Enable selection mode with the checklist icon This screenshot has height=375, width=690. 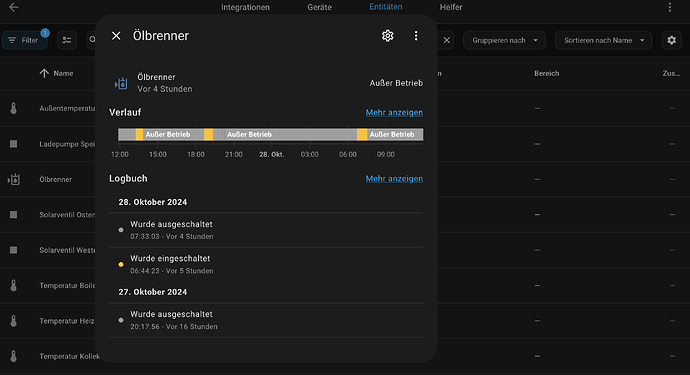(x=67, y=40)
